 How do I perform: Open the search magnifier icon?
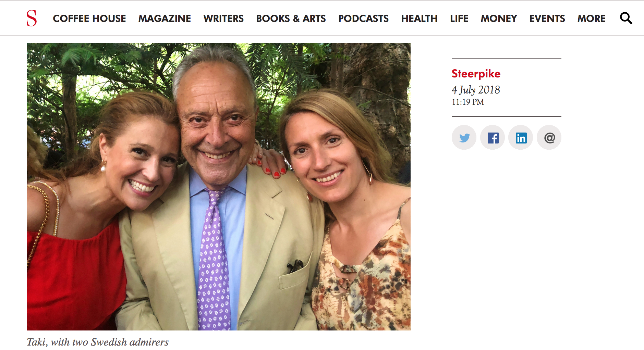(x=626, y=18)
